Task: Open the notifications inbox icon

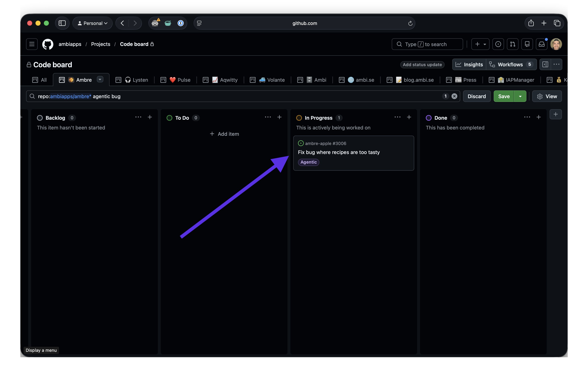Action: 541,44
